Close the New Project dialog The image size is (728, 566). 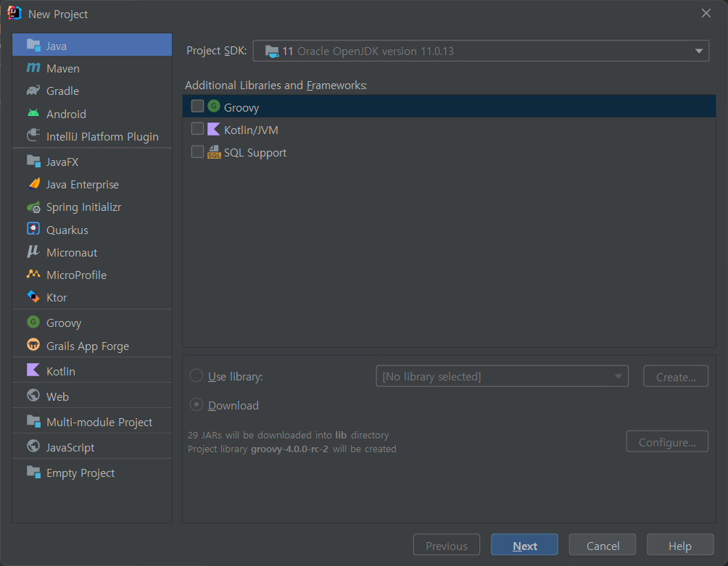pos(706,14)
